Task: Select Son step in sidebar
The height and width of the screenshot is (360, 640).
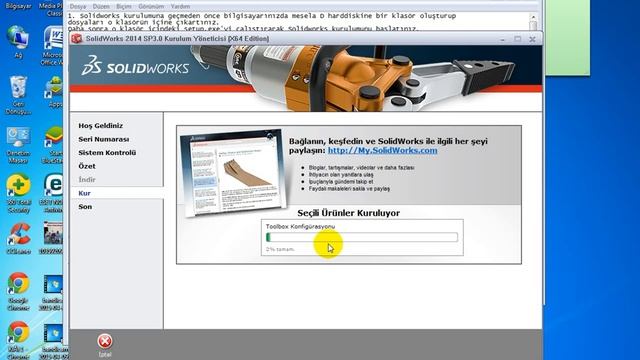Action: (x=85, y=207)
